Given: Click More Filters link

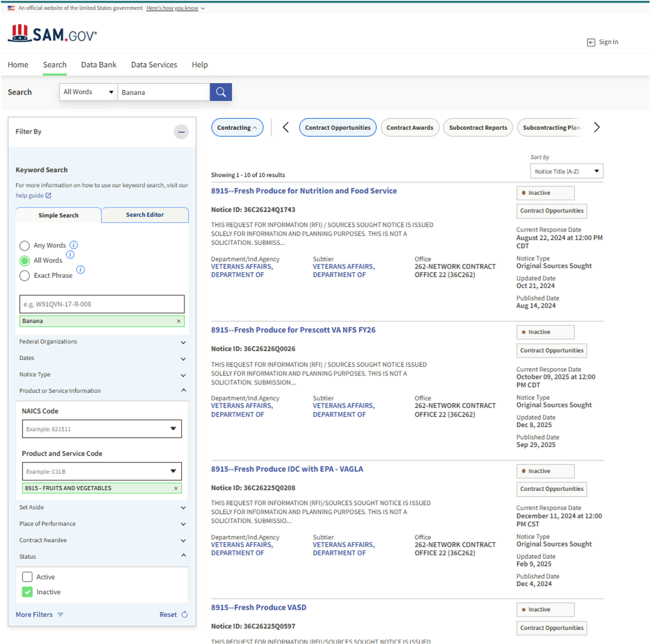Looking at the screenshot, I should point(34,614).
